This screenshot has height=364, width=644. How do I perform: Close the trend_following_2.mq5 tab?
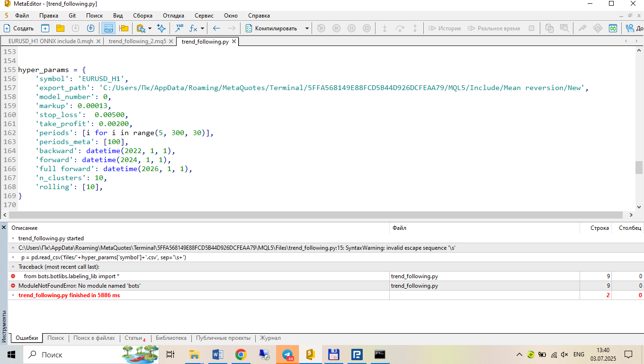click(171, 42)
